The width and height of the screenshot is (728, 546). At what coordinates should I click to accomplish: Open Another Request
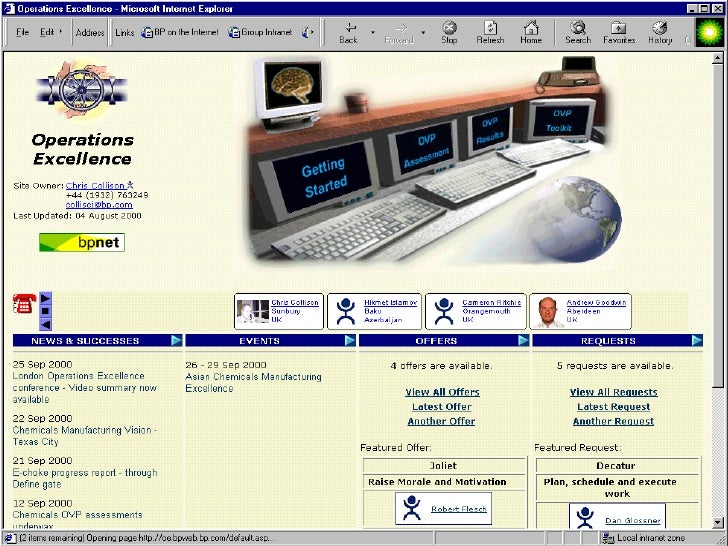[x=613, y=421]
